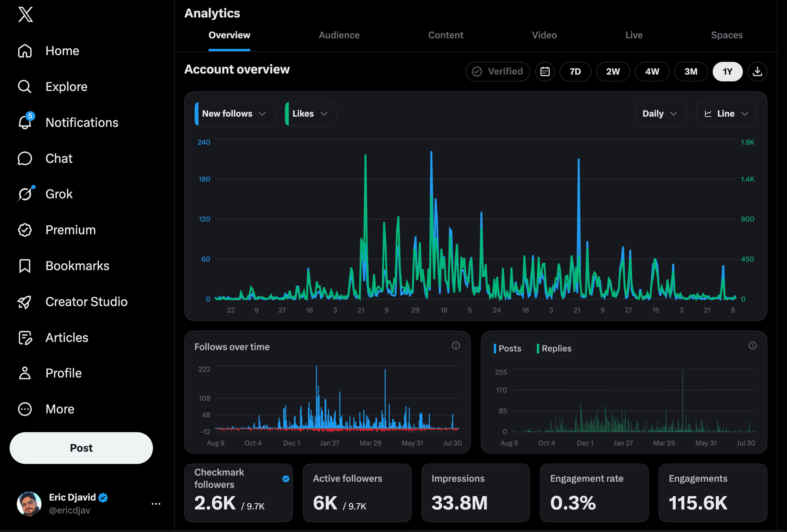Click the Account overview heading
The width and height of the screenshot is (787, 532).
237,69
